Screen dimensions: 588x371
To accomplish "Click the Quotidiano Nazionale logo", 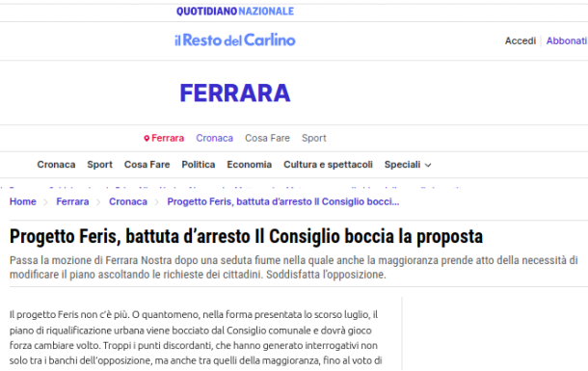I will 235,12.
